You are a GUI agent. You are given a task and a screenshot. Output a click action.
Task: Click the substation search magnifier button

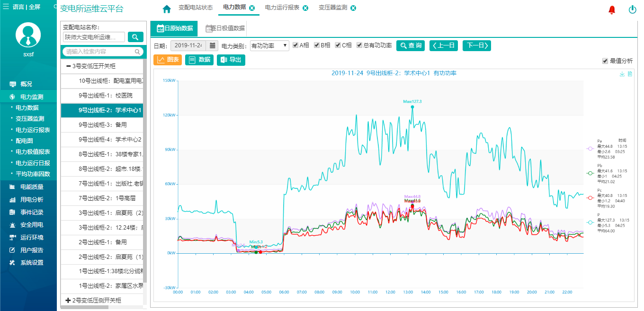pyautogui.click(x=135, y=37)
